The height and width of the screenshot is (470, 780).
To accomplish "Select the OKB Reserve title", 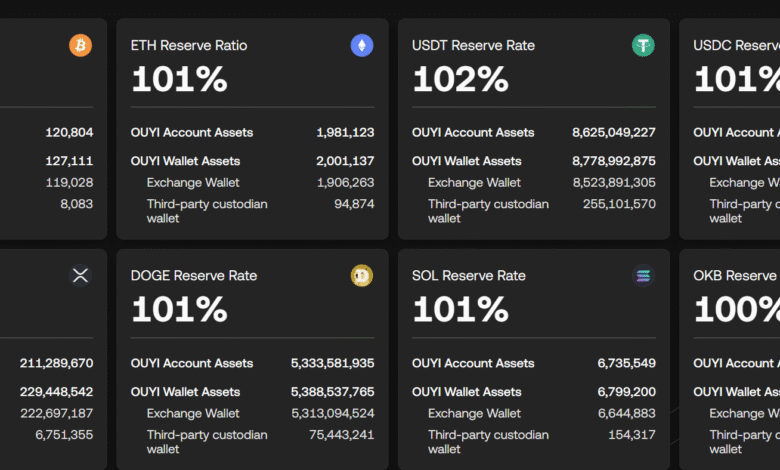I will [x=736, y=276].
